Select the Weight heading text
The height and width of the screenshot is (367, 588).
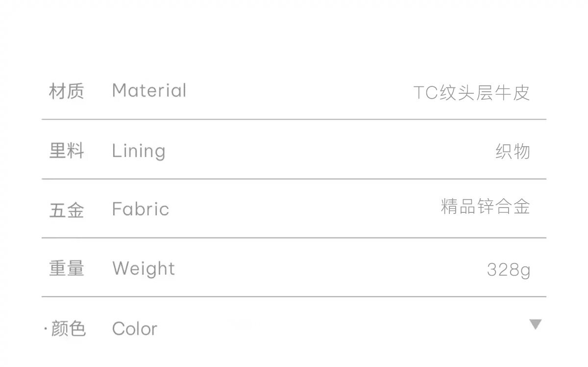coord(143,269)
